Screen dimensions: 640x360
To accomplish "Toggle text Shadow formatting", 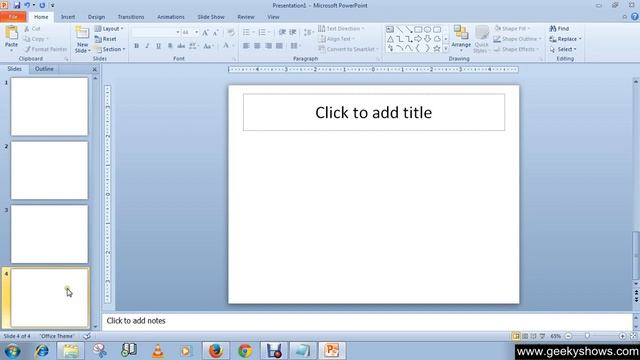I will [x=170, y=46].
